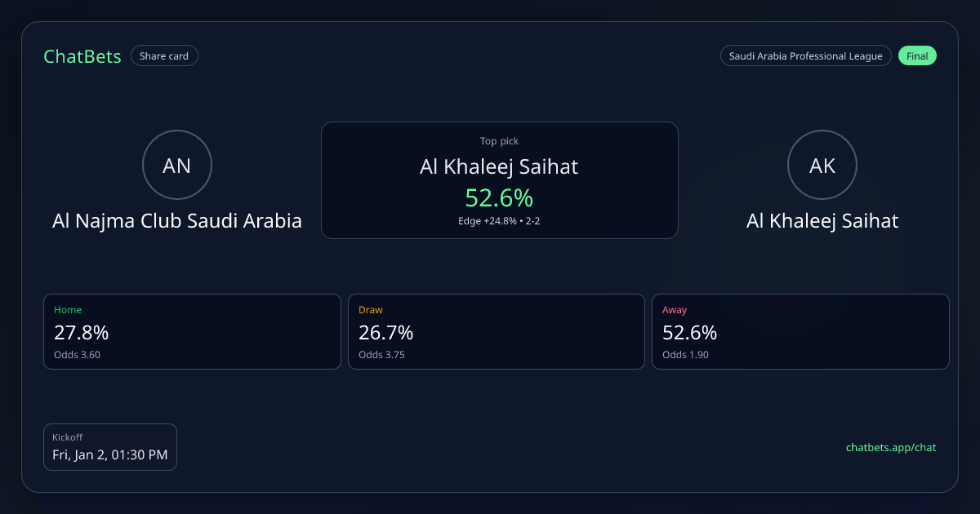The height and width of the screenshot is (514, 980).
Task: Click the Edge +24.8% text
Action: click(x=488, y=221)
